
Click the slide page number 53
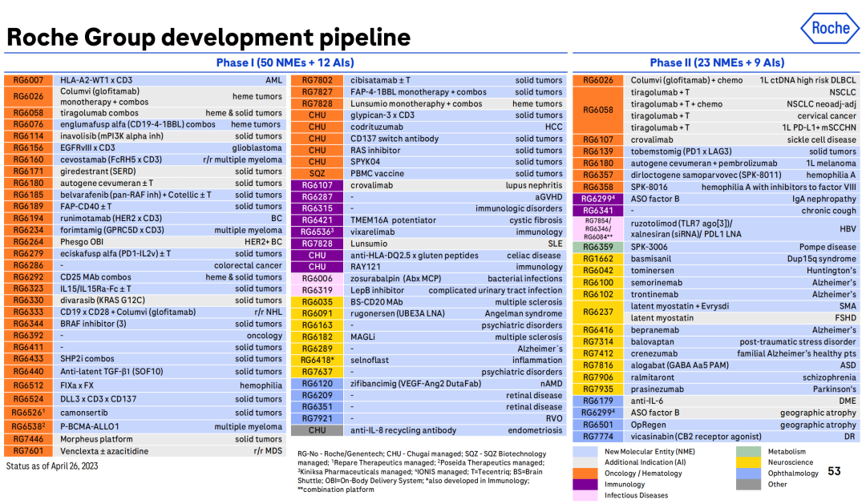coord(834,471)
